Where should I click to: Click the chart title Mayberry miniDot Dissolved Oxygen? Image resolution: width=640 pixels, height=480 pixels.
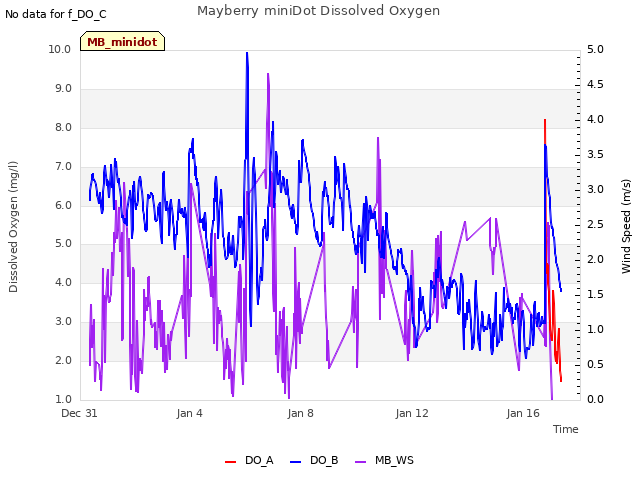[318, 11]
